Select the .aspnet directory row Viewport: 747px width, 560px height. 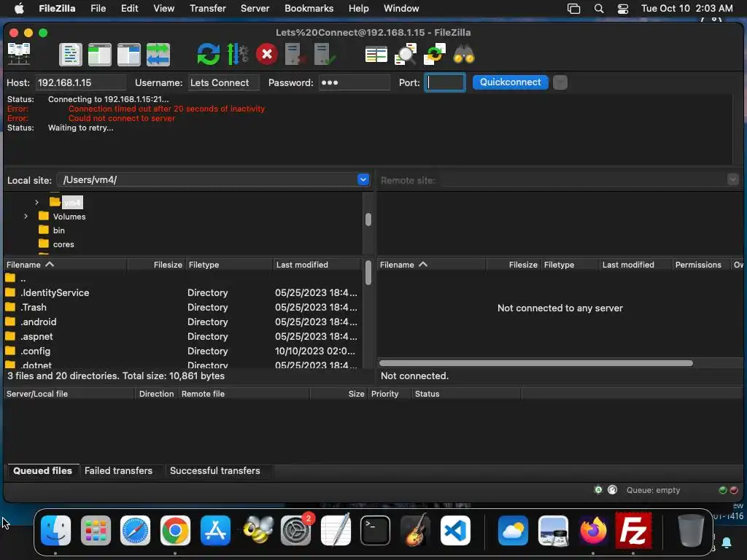(182, 337)
